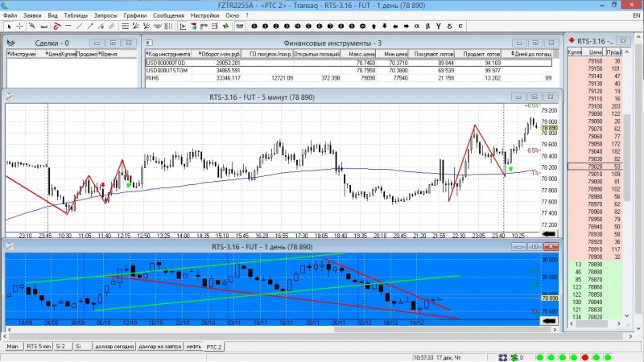Screen dimensions: 644x362
Task: Switch to the нефть tab
Action: 193,347
